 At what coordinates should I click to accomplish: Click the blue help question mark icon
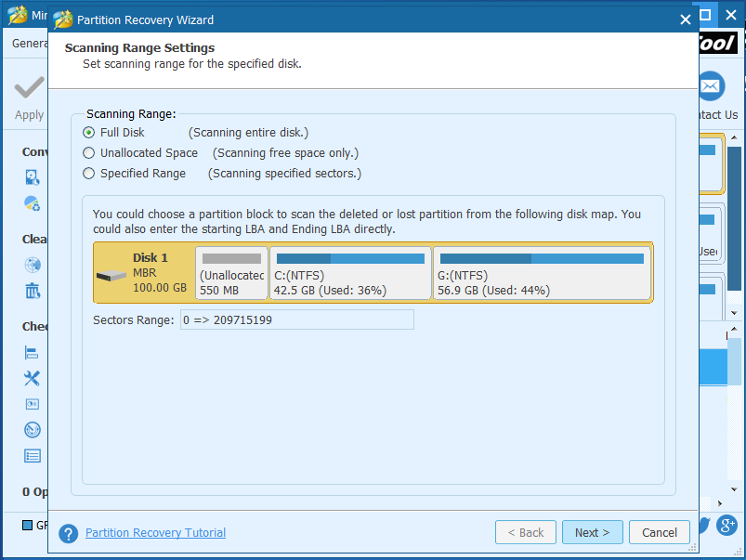click(x=69, y=533)
